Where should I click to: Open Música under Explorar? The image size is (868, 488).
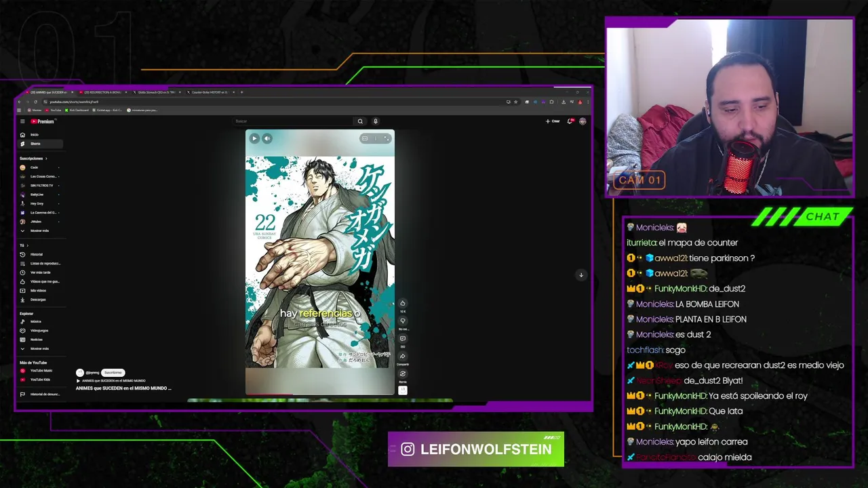pos(40,321)
